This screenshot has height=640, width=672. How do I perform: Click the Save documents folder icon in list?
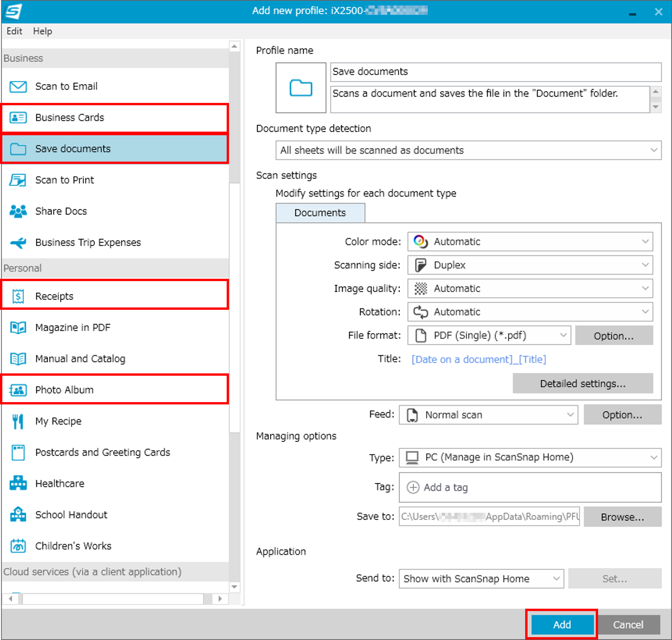coord(18,149)
